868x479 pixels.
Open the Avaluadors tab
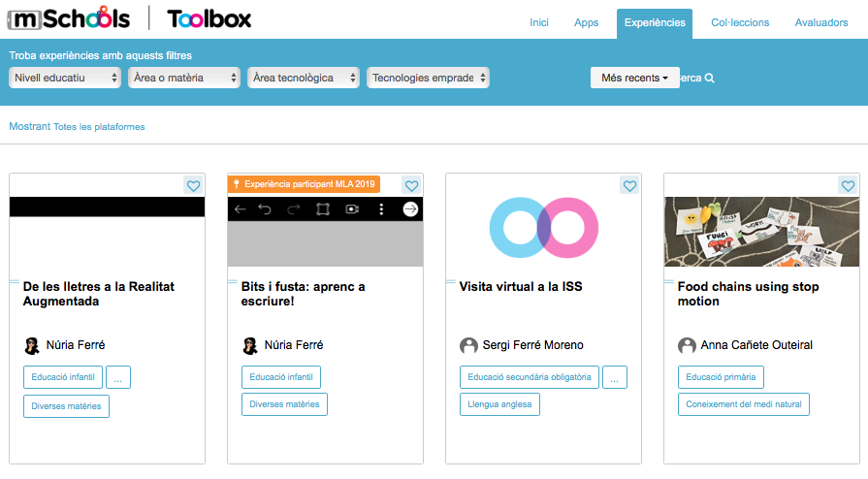(x=821, y=22)
